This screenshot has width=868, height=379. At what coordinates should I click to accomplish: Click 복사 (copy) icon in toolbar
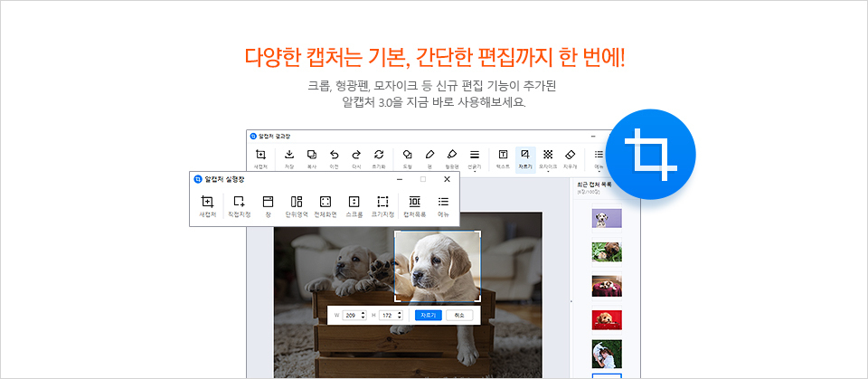tap(311, 157)
